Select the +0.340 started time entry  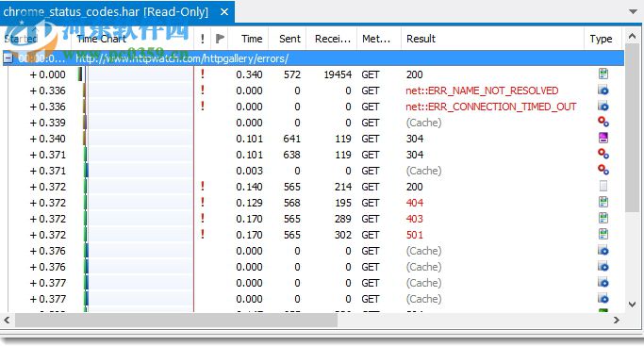(x=48, y=139)
